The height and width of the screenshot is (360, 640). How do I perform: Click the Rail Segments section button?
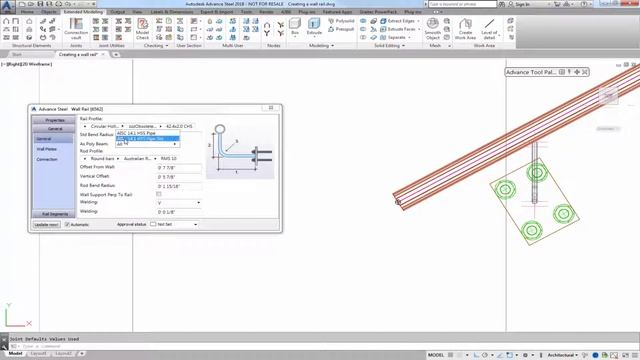[55, 214]
